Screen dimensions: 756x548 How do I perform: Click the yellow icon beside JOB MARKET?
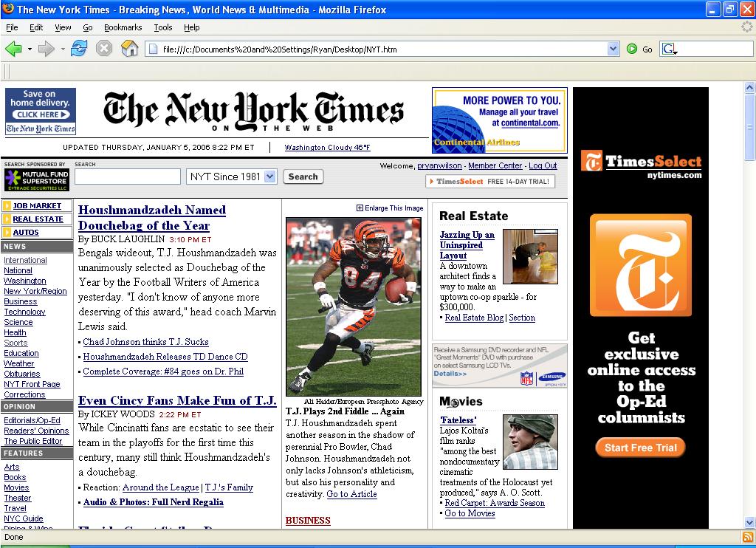(7, 206)
